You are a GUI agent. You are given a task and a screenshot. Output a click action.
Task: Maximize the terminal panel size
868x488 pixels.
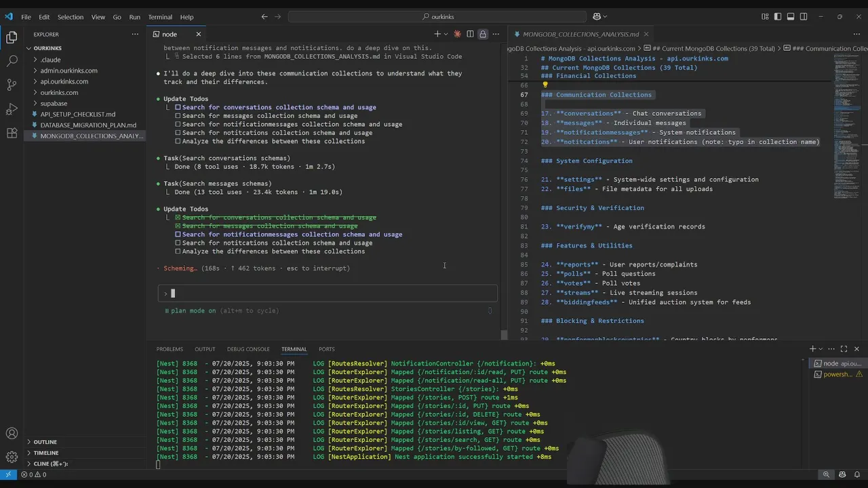click(844, 349)
